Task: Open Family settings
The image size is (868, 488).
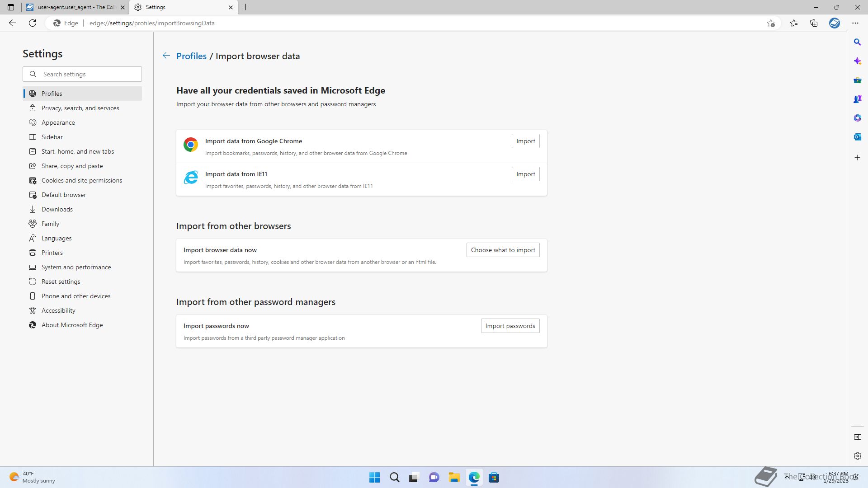Action: (82, 224)
